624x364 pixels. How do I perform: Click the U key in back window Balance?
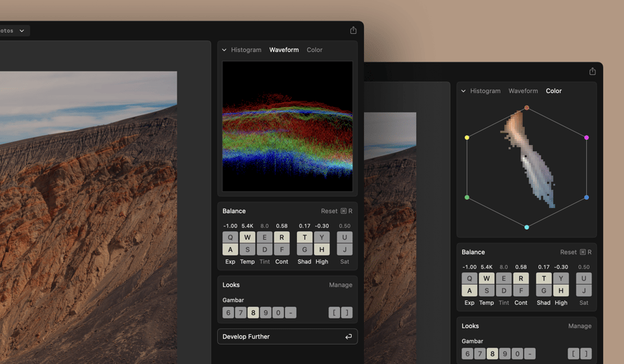[584, 278]
